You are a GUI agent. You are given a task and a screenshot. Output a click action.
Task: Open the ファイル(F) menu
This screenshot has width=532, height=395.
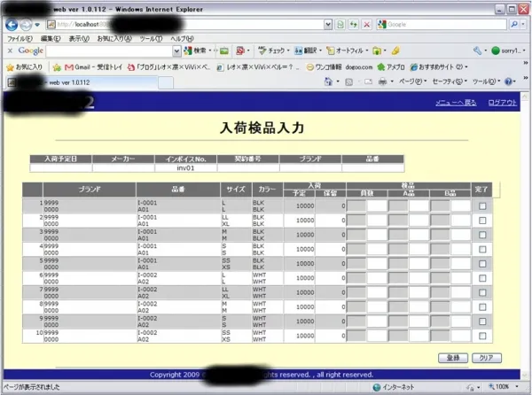coord(20,39)
